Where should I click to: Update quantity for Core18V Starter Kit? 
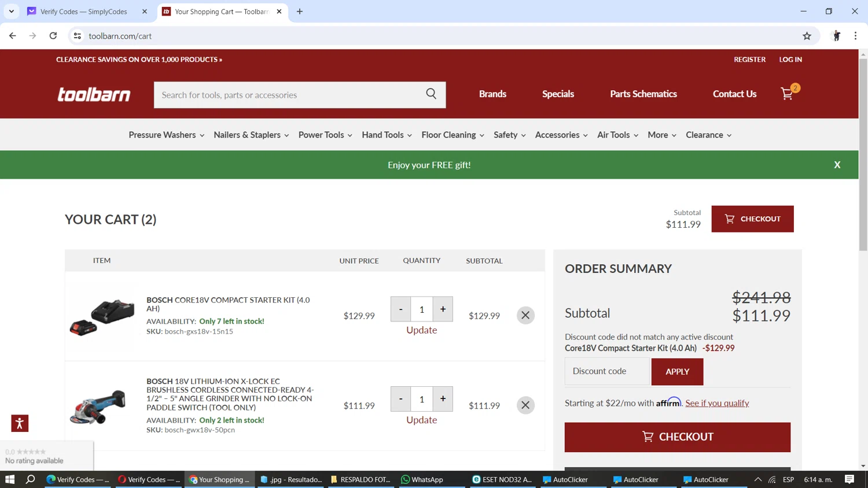click(421, 330)
